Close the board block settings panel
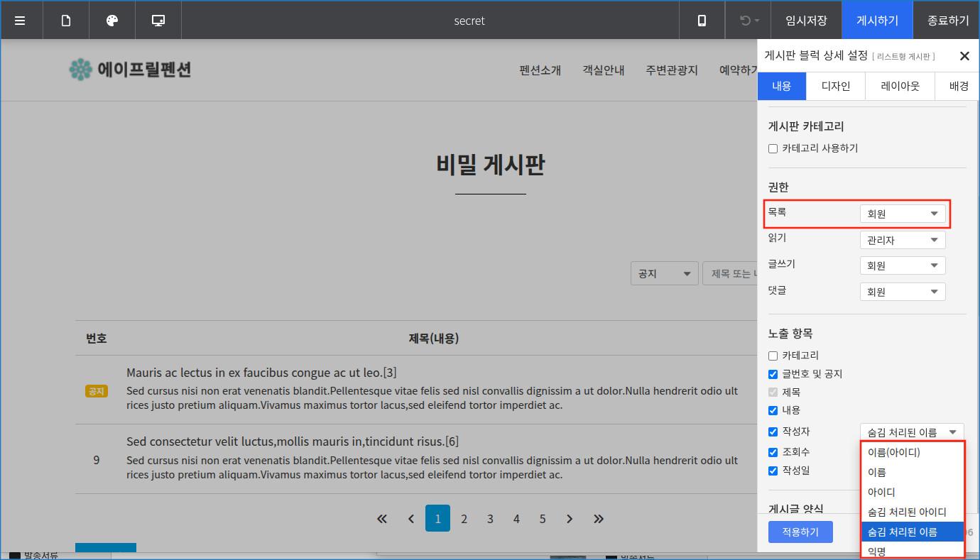980x560 pixels. [964, 56]
